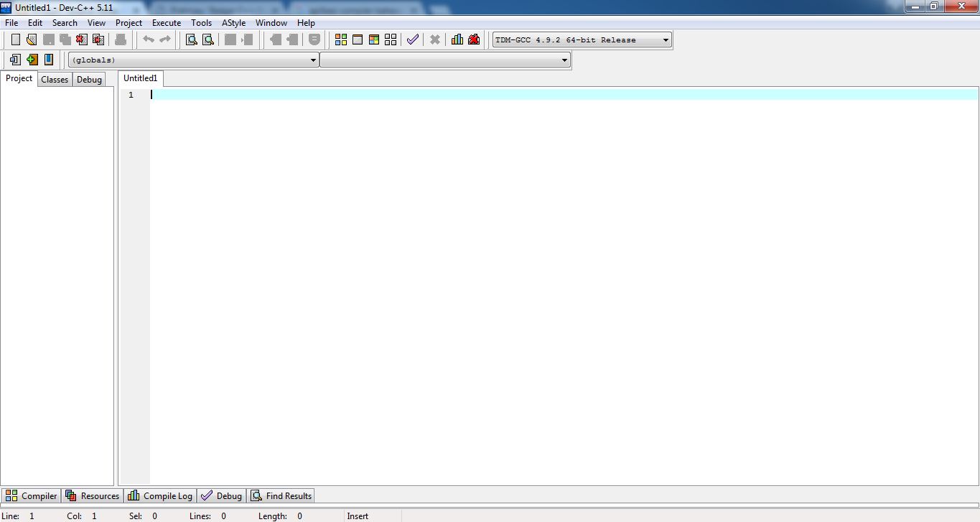Click the Save All toolbar icon
Viewport: 980px width, 522px height.
[x=65, y=39]
